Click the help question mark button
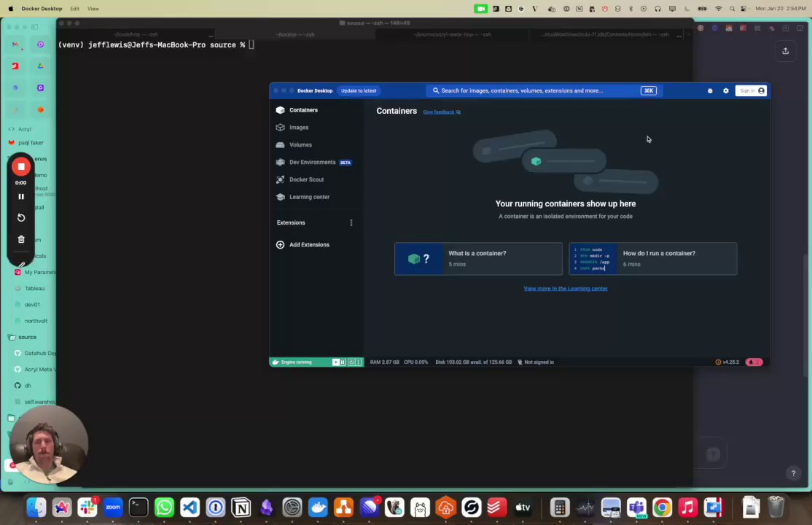The image size is (812, 525). [x=793, y=472]
